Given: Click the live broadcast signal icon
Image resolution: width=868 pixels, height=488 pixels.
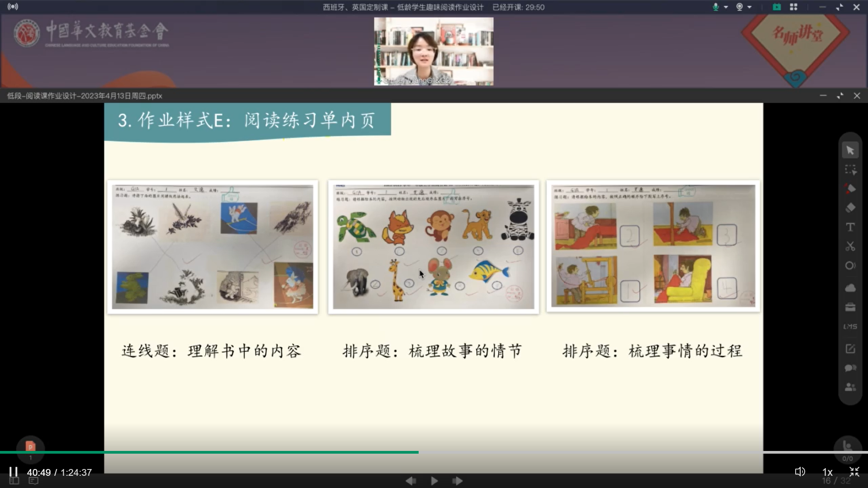Looking at the screenshot, I should tap(13, 7).
